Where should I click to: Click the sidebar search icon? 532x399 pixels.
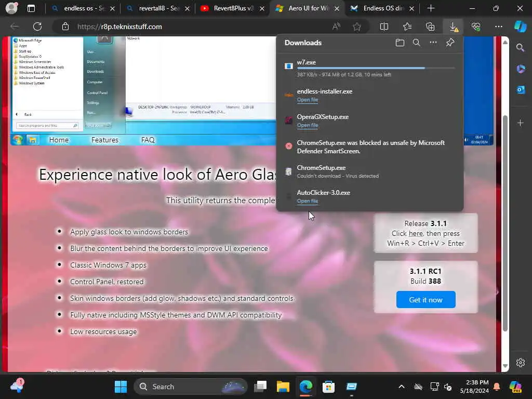pos(520,48)
